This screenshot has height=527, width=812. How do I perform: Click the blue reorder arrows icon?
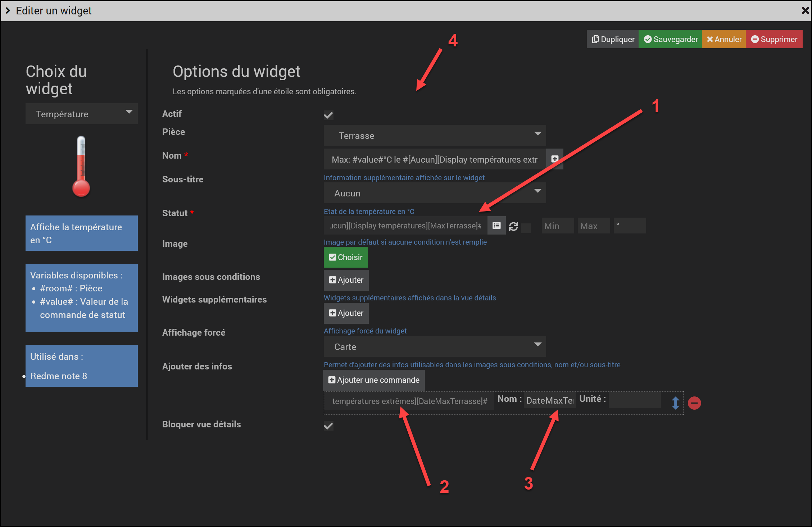point(675,403)
